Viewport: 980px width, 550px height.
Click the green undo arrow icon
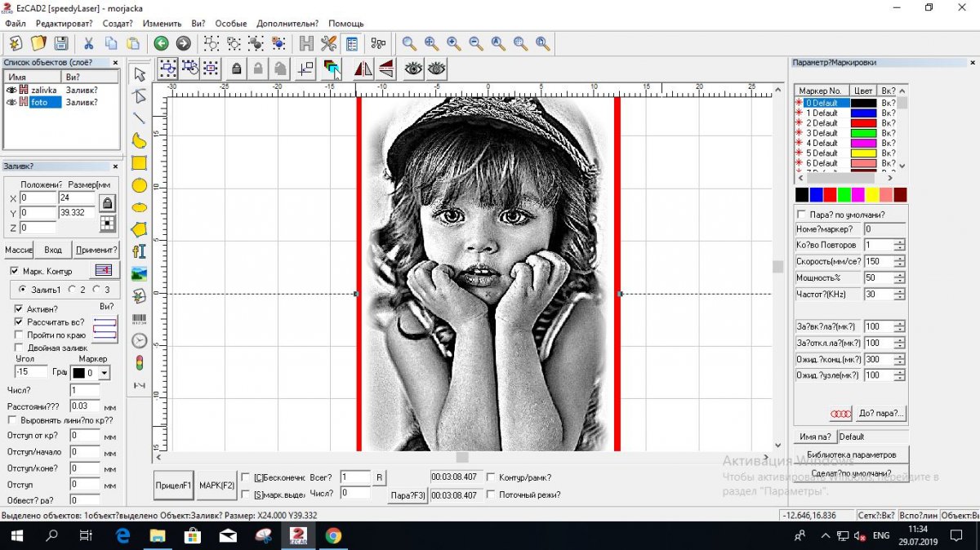(x=161, y=43)
